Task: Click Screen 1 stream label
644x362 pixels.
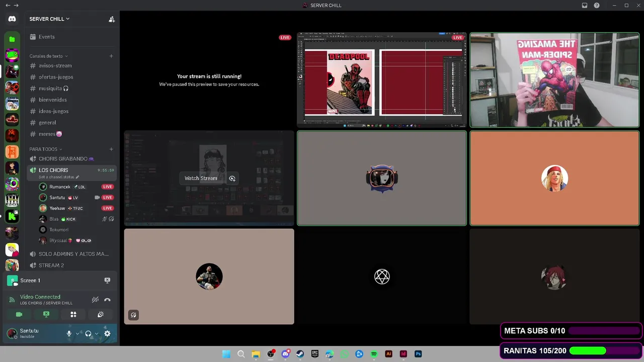Action: coord(30,281)
